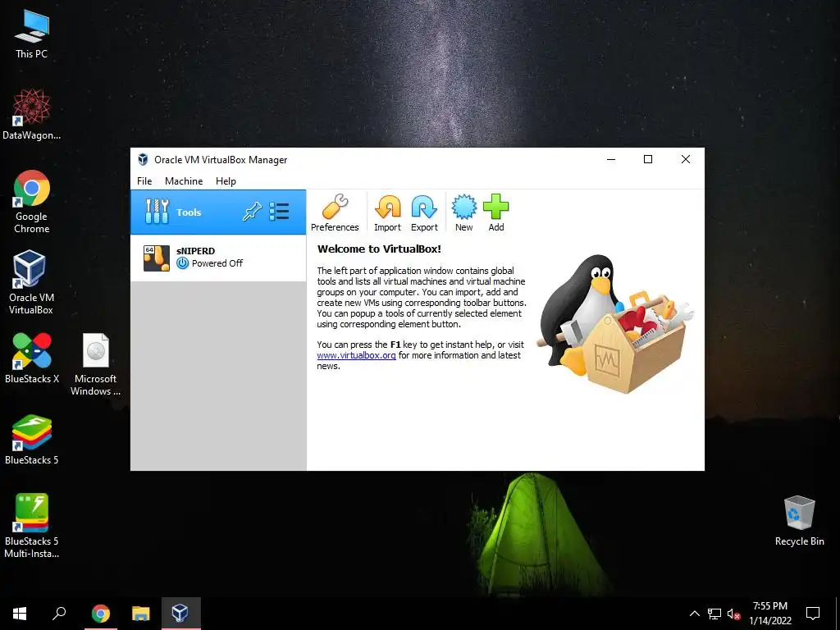Click the VirtualBox title bar logo icon
The image size is (840, 630).
(x=143, y=160)
